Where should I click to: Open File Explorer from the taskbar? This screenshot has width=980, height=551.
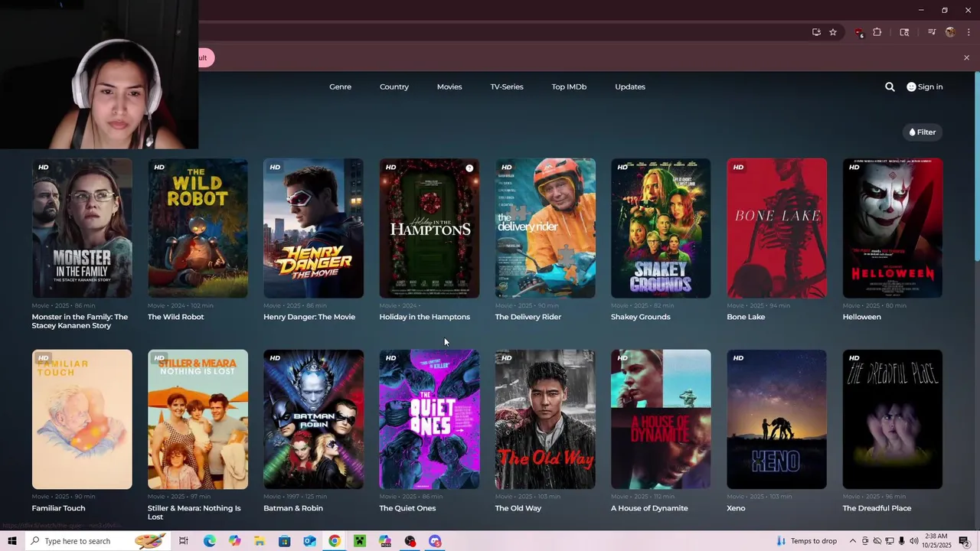tap(260, 541)
